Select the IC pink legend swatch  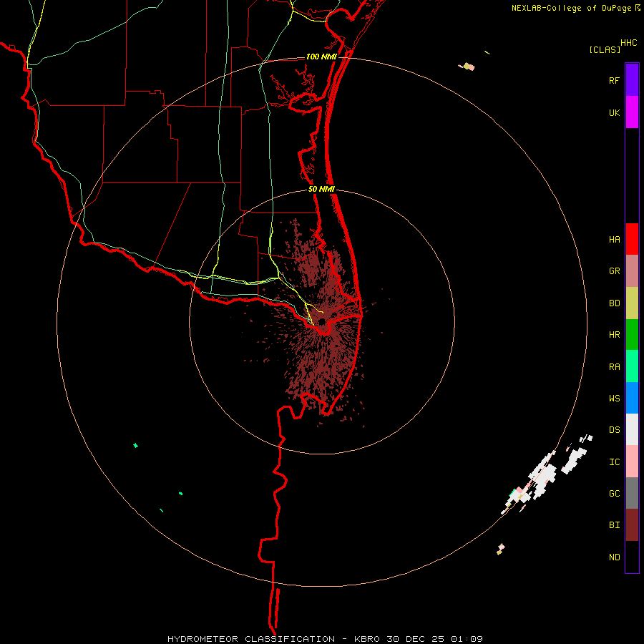coord(632,462)
